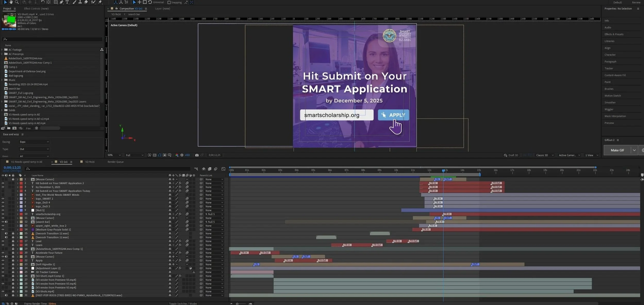
Task: Hide the 'Hit Submit on Your SMART Application 2' layer
Action: (x=3, y=183)
